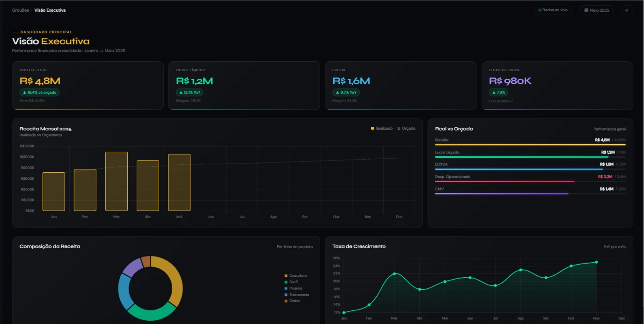This screenshot has height=324, width=644.
Task: Toggle the Realizado legend series
Action: (382, 128)
